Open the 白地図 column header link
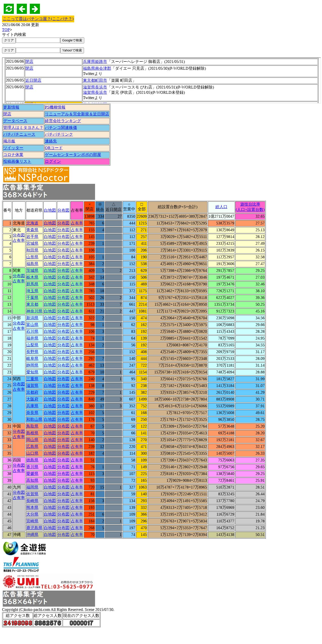This screenshot has width=322, height=644. pos(50,210)
